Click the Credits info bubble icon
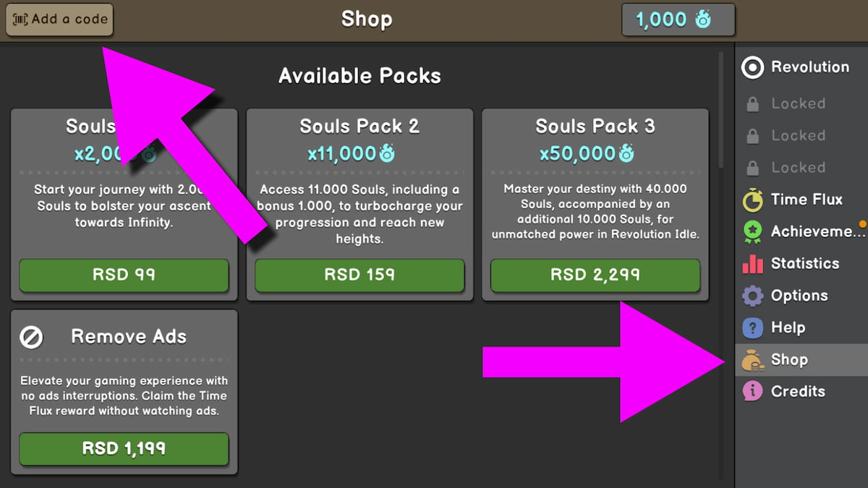 tap(752, 391)
